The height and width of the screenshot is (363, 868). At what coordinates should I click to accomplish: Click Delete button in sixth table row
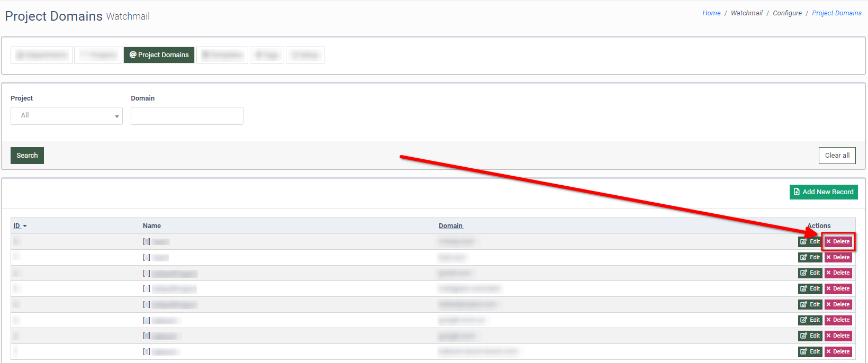pos(838,320)
